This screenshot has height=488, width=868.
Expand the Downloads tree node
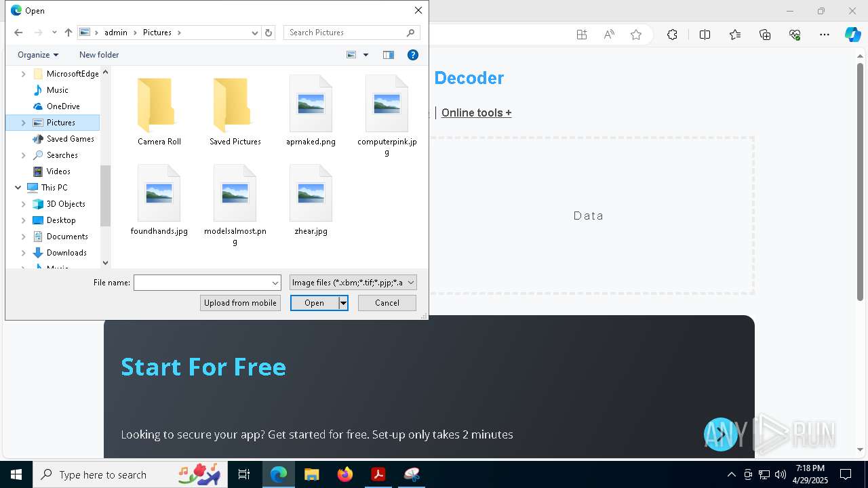[24, 253]
